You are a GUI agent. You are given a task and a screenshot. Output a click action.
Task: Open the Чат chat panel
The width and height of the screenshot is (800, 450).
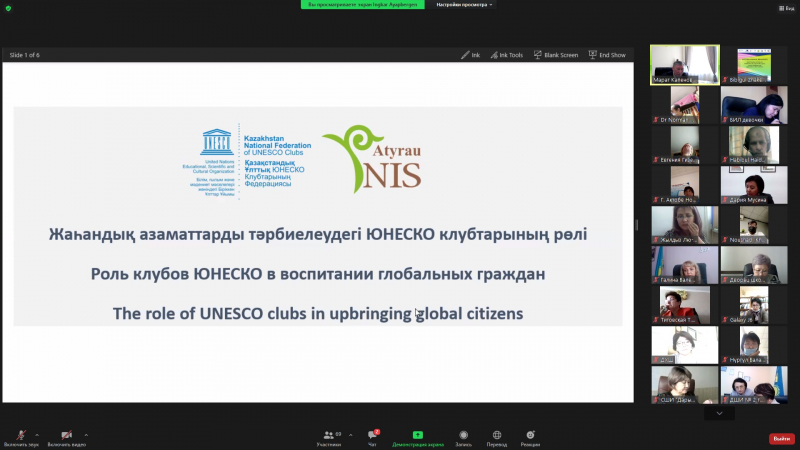tap(374, 435)
